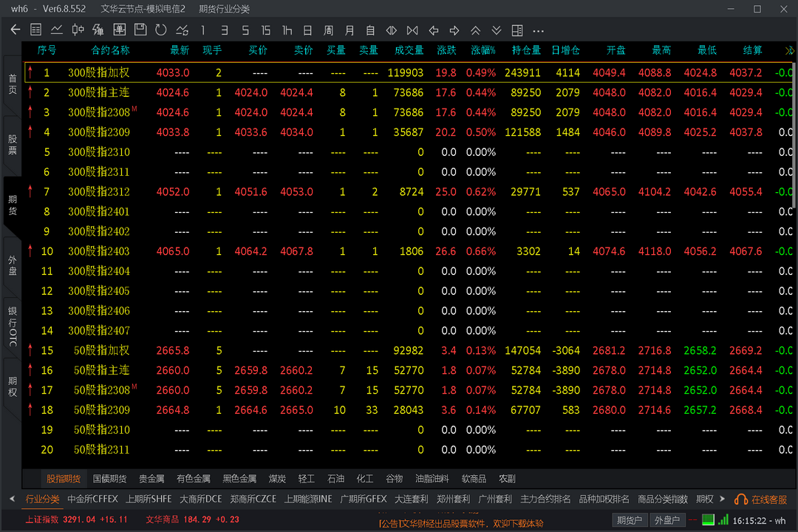The width and height of the screenshot is (798, 532).
Task: Switch to the time-sharing line chart icon
Action: (57, 30)
